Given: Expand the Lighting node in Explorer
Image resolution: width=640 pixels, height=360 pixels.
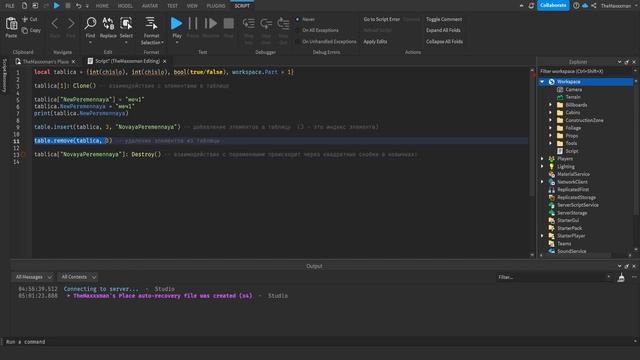Looking at the screenshot, I should click(542, 167).
